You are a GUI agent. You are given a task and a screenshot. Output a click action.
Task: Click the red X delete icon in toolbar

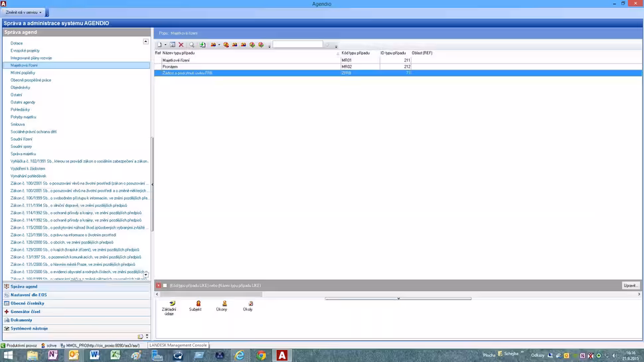pos(181,45)
